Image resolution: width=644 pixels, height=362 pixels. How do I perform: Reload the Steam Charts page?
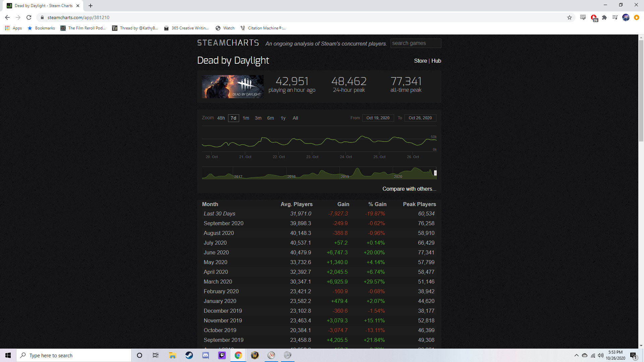tap(29, 17)
